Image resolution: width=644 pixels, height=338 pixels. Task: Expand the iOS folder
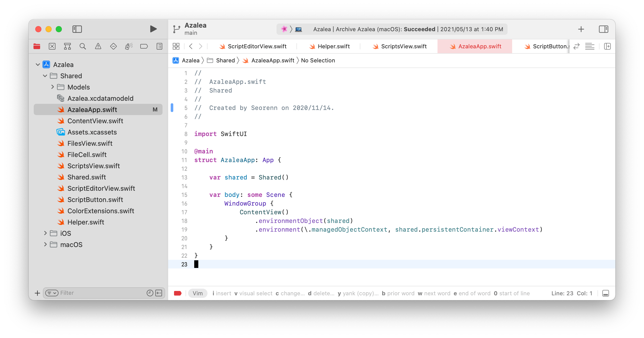45,233
